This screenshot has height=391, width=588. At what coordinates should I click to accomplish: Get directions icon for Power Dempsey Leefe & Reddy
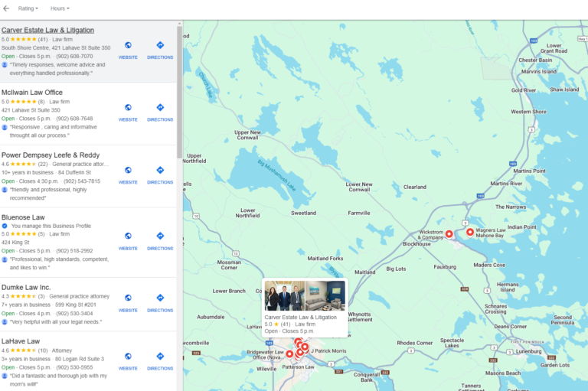[160, 170]
